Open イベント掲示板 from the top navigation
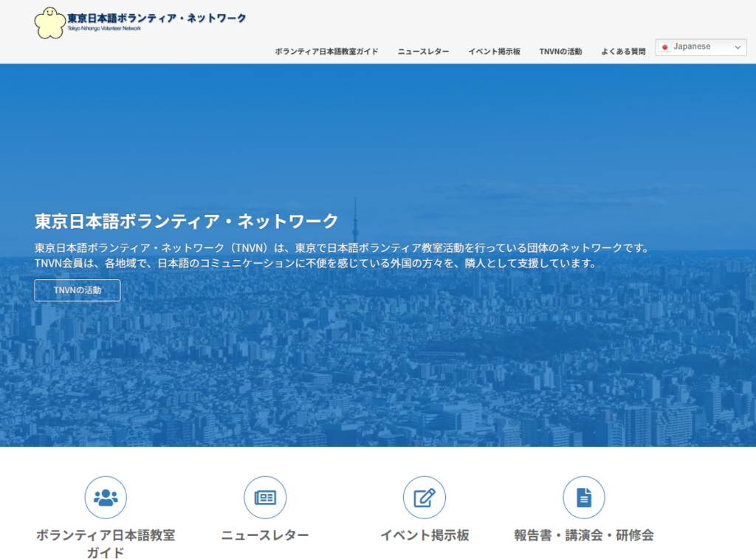This screenshot has height=559, width=756. [x=494, y=52]
